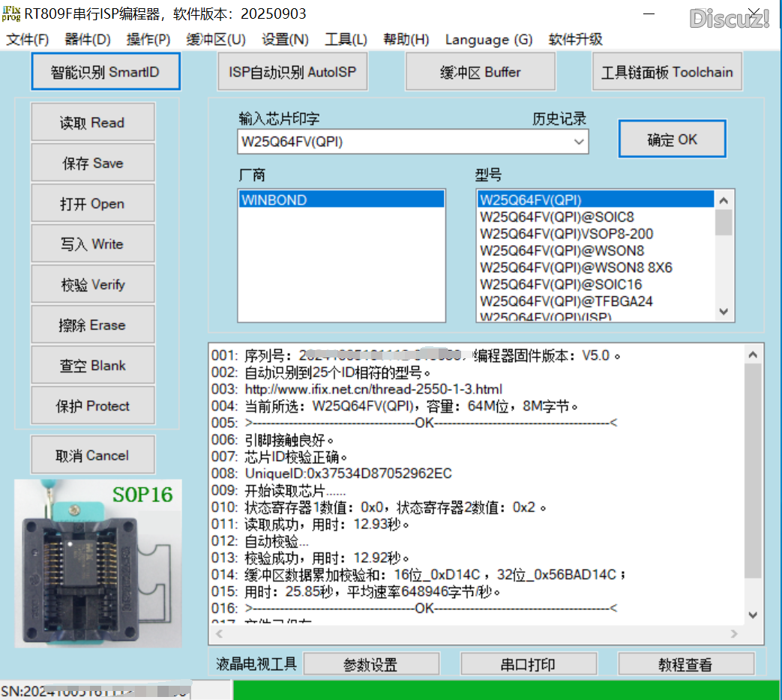This screenshot has width=782, height=700.
Task: Expand the chip marking history dropdown
Action: tap(579, 141)
